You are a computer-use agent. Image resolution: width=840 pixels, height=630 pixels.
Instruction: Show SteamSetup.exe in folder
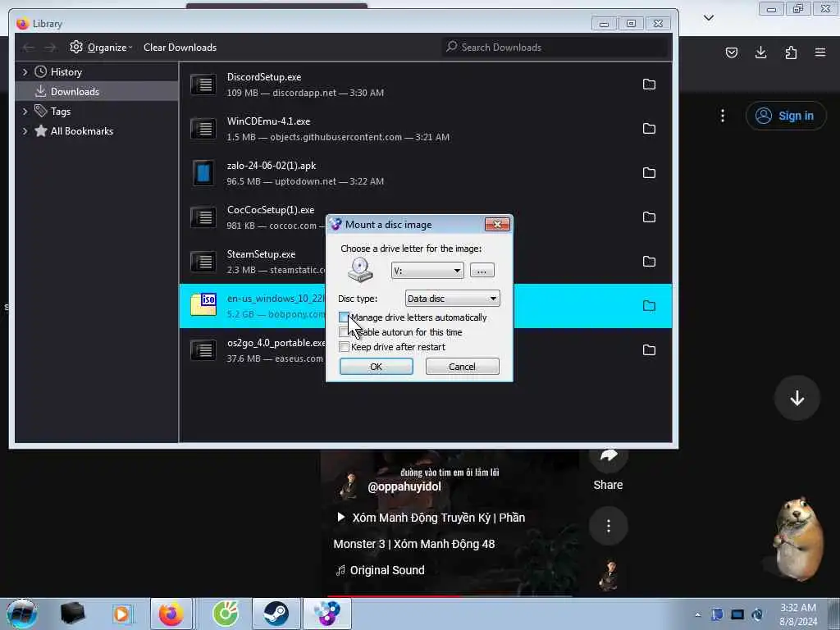point(649,262)
